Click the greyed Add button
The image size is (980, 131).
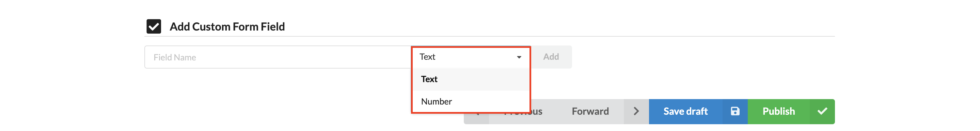(551, 57)
